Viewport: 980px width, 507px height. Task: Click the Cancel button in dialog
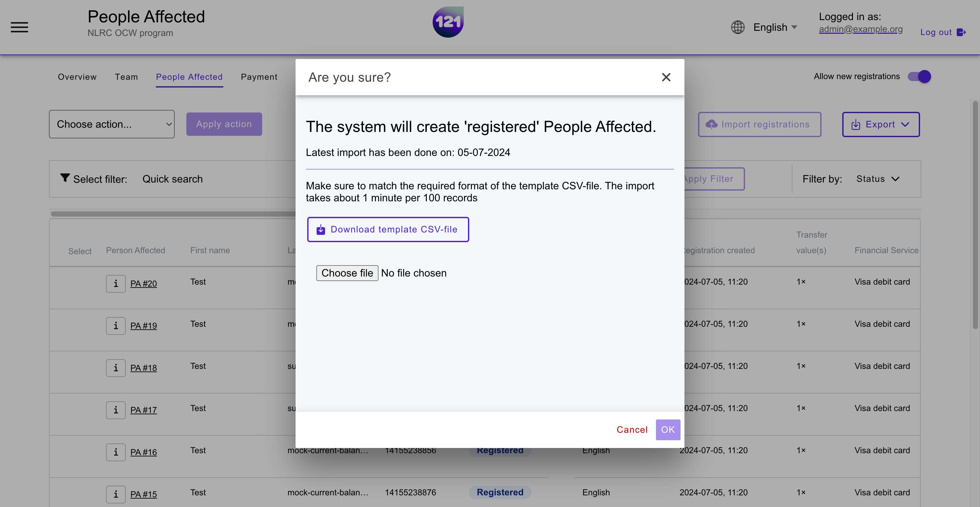pos(632,430)
